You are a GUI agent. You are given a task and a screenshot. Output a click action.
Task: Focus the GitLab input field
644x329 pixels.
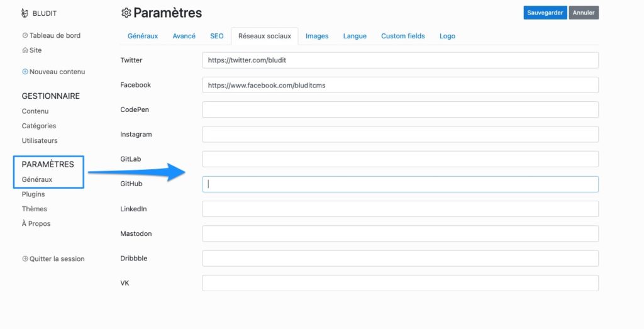[x=400, y=159]
